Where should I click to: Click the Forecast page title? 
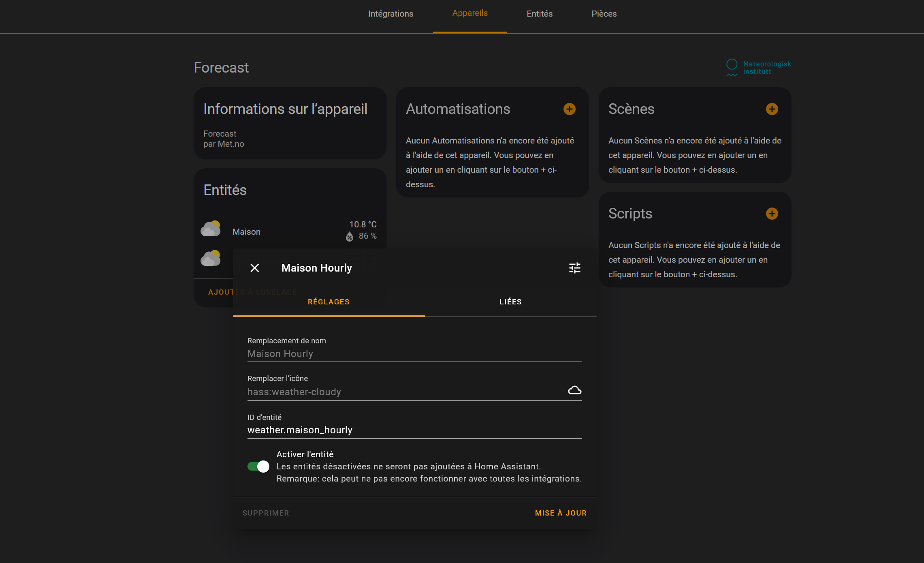221,68
